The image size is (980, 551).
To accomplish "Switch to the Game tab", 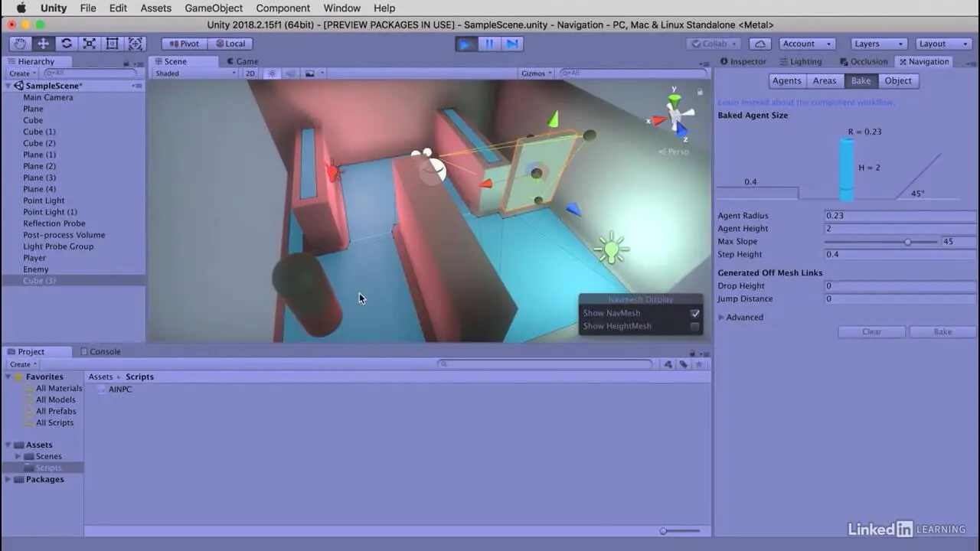I will [242, 61].
